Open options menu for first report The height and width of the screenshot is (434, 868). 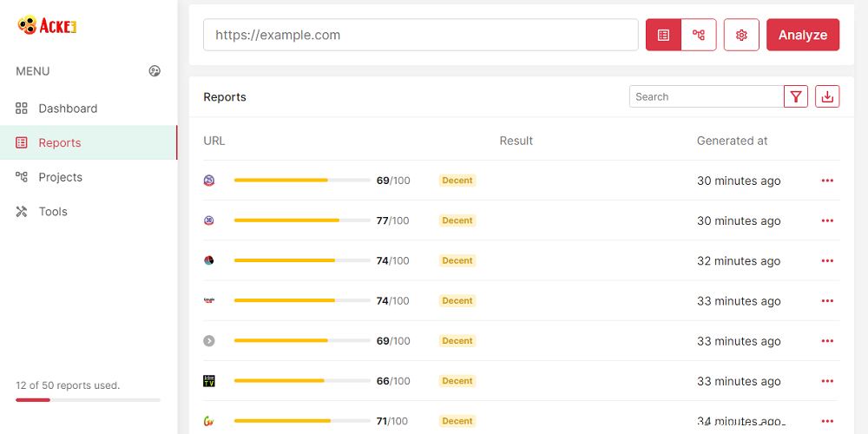(x=827, y=181)
